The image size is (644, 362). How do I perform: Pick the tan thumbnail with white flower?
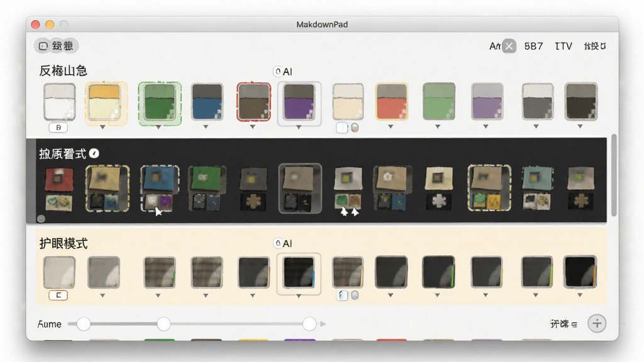tap(392, 189)
